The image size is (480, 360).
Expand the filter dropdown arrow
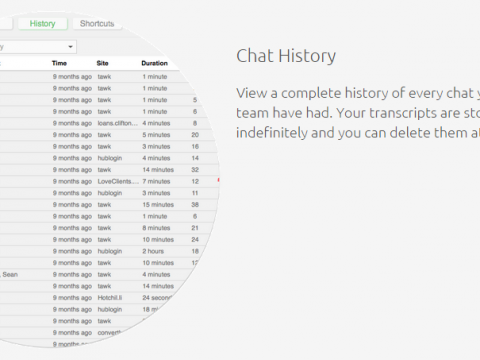pyautogui.click(x=70, y=47)
